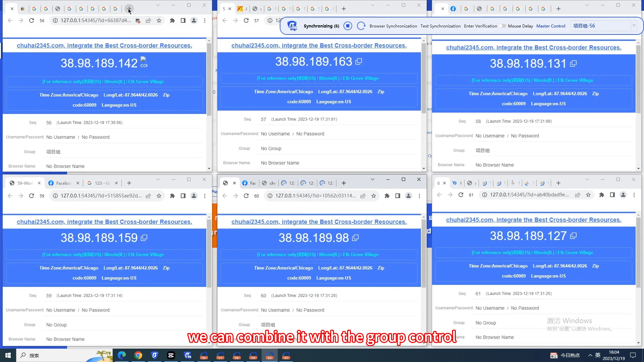Image resolution: width=644 pixels, height=362 pixels.
Task: Enable Enter Verification
Action: pyautogui.click(x=480, y=26)
